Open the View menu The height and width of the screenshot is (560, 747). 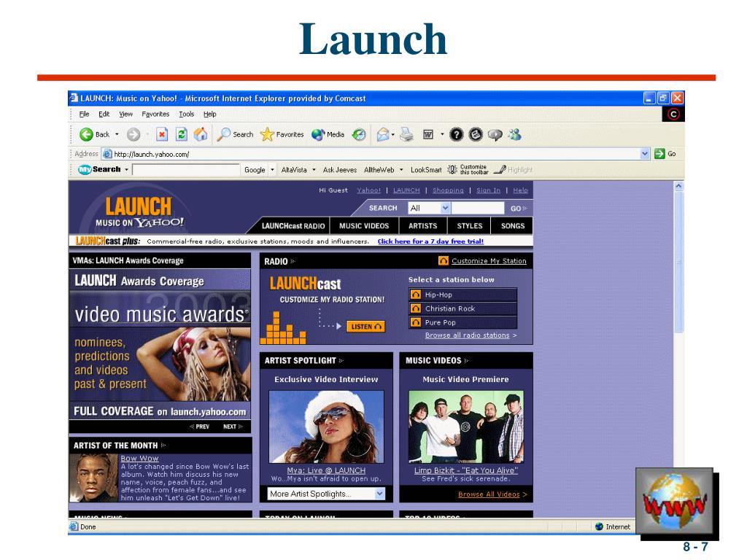point(125,114)
